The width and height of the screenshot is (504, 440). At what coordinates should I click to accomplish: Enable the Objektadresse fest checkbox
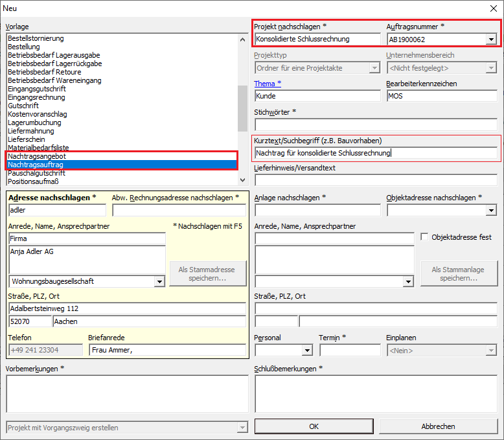[x=426, y=237]
